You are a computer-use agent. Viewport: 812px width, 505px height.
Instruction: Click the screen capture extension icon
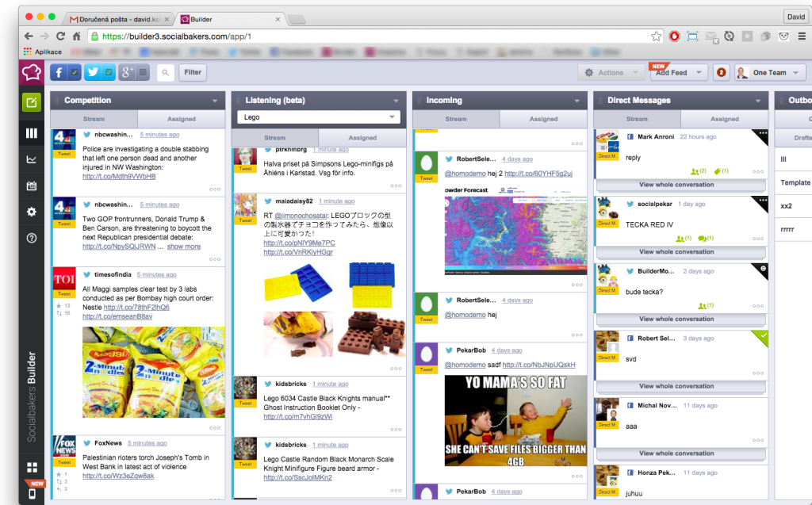(x=692, y=36)
